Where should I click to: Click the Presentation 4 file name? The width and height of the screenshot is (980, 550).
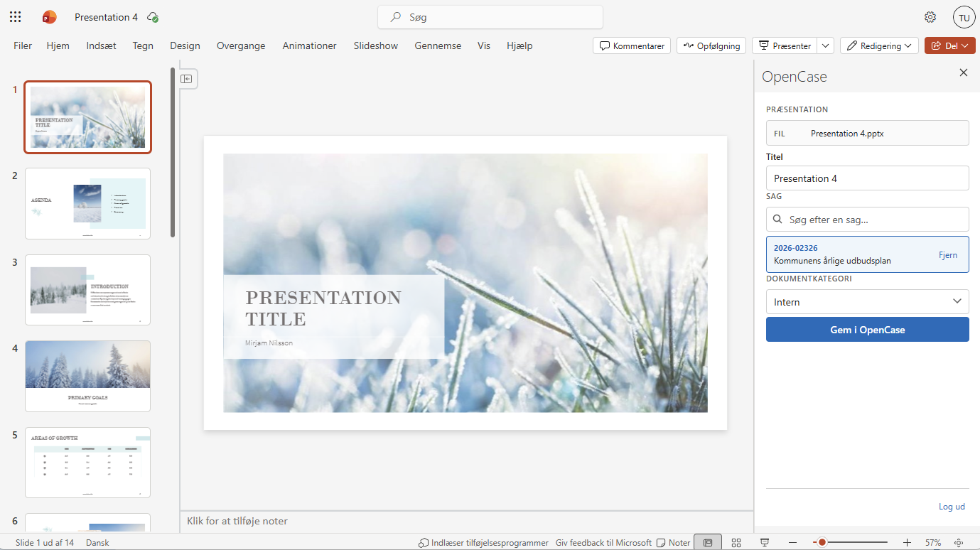tap(107, 17)
